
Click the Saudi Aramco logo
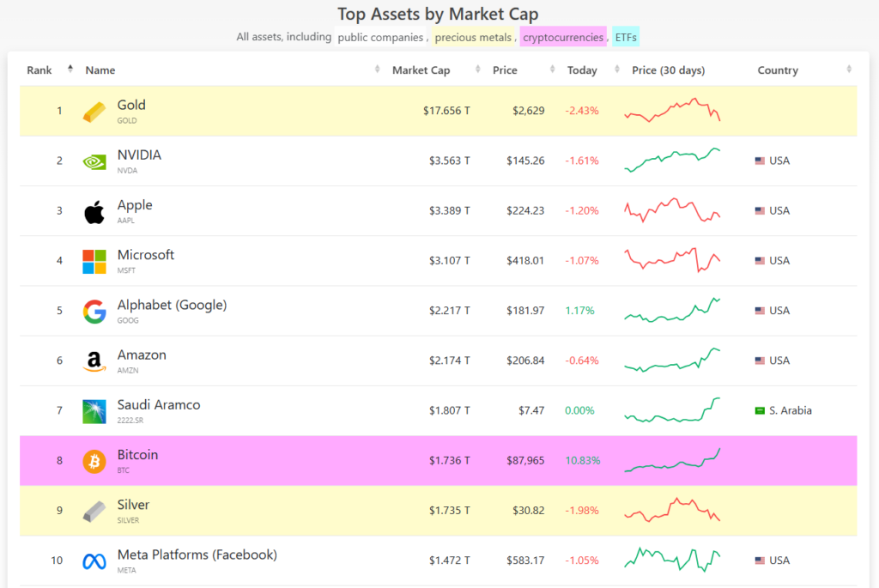[x=94, y=411]
